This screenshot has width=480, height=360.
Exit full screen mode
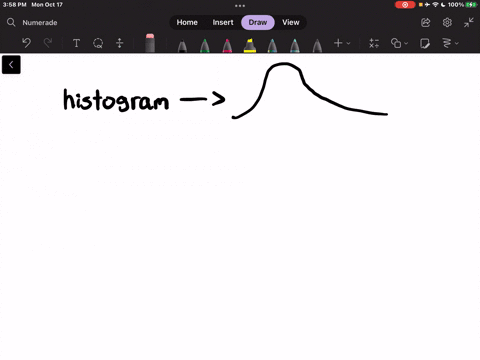click(x=469, y=22)
